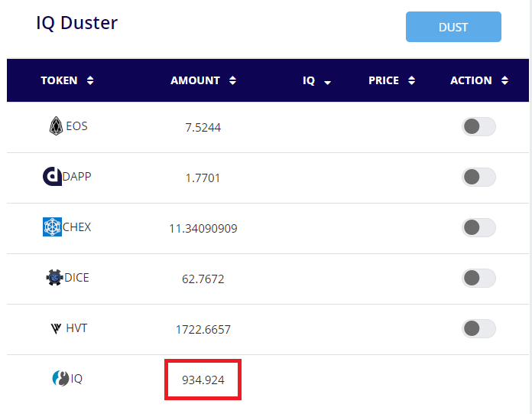Click the DUST button
Viewport: 532px width, 414px height.
(453, 27)
